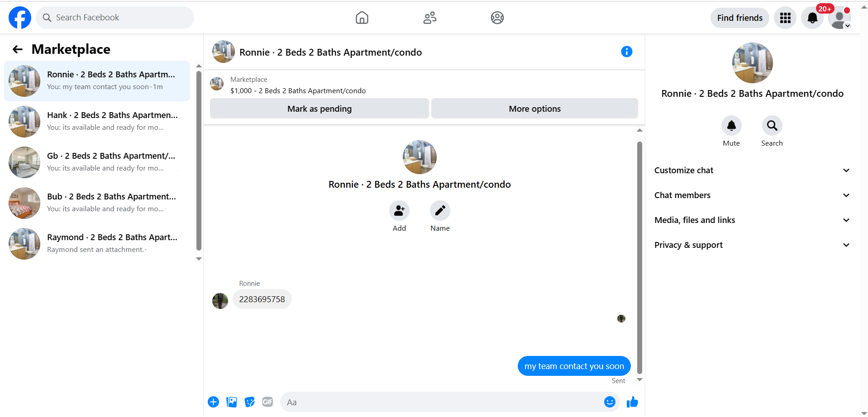Send a thumbs up like
868x417 pixels.
point(632,402)
